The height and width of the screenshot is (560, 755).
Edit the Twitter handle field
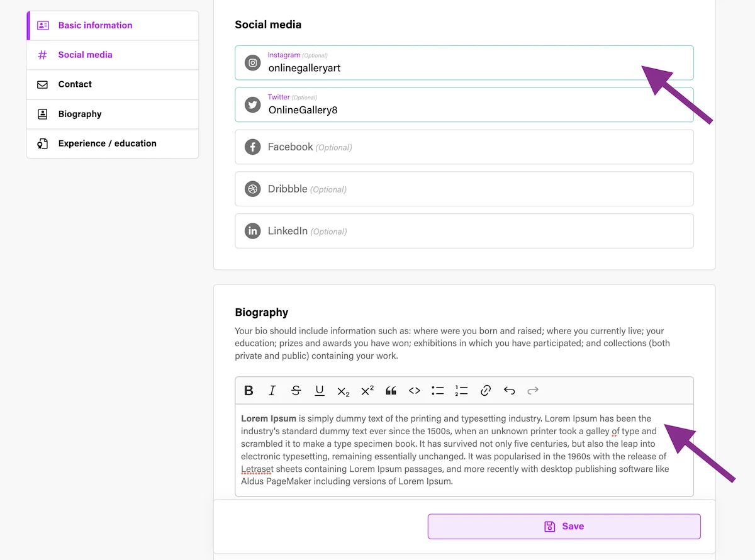(464, 105)
